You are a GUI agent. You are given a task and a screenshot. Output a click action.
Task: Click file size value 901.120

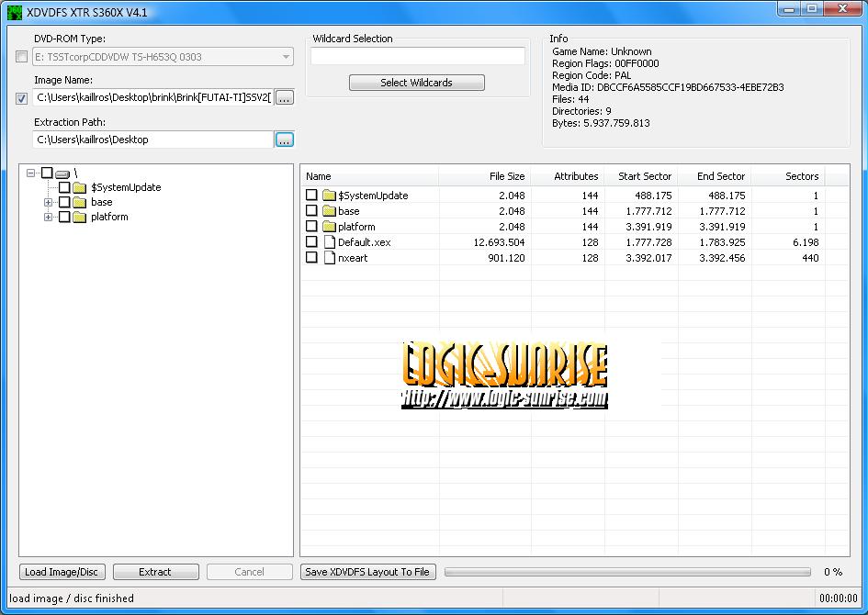[x=506, y=258]
